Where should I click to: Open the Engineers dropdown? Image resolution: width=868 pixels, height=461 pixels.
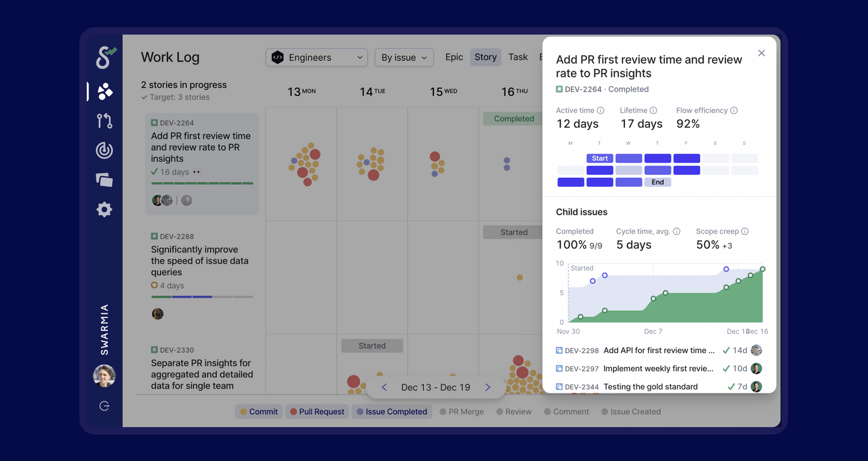pyautogui.click(x=316, y=57)
